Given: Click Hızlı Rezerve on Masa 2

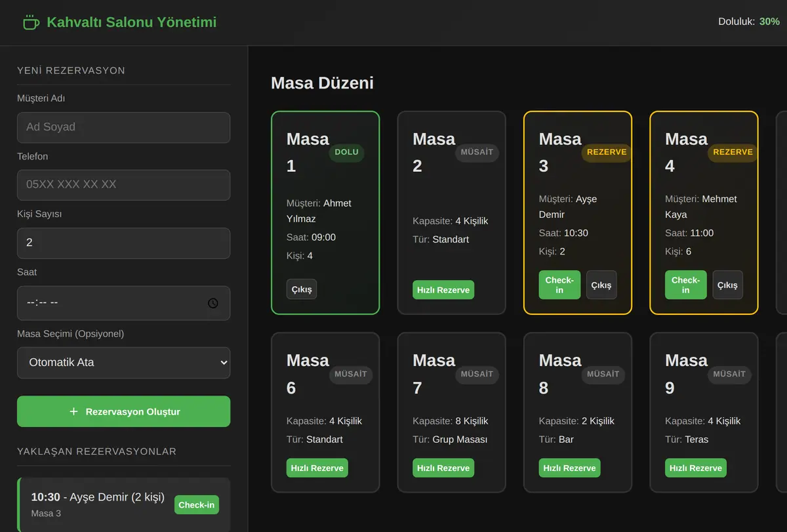Looking at the screenshot, I should [x=443, y=290].
